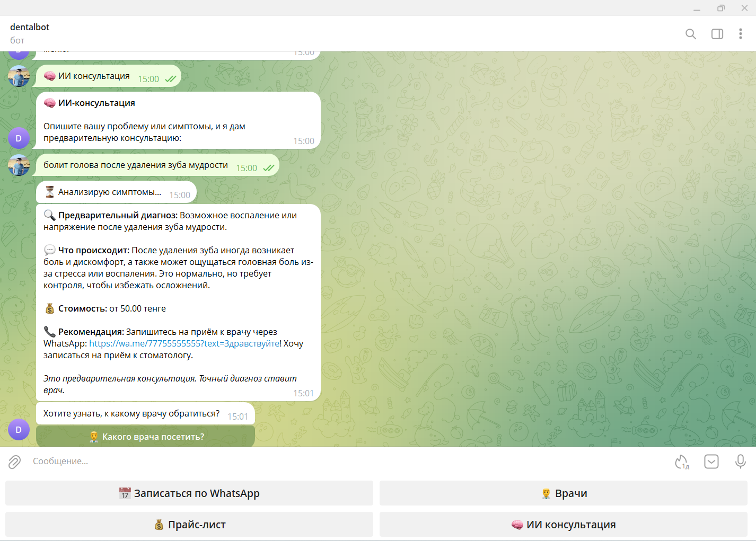Toggle the bot reply keyboard icon near input
756x541 pixels.
point(711,462)
